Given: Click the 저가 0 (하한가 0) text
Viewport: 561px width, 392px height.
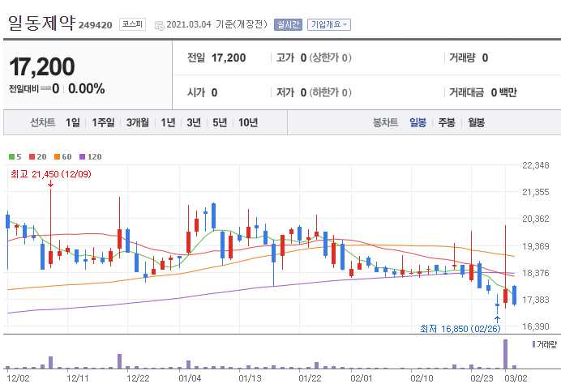Looking at the screenshot, I should click(x=314, y=92).
